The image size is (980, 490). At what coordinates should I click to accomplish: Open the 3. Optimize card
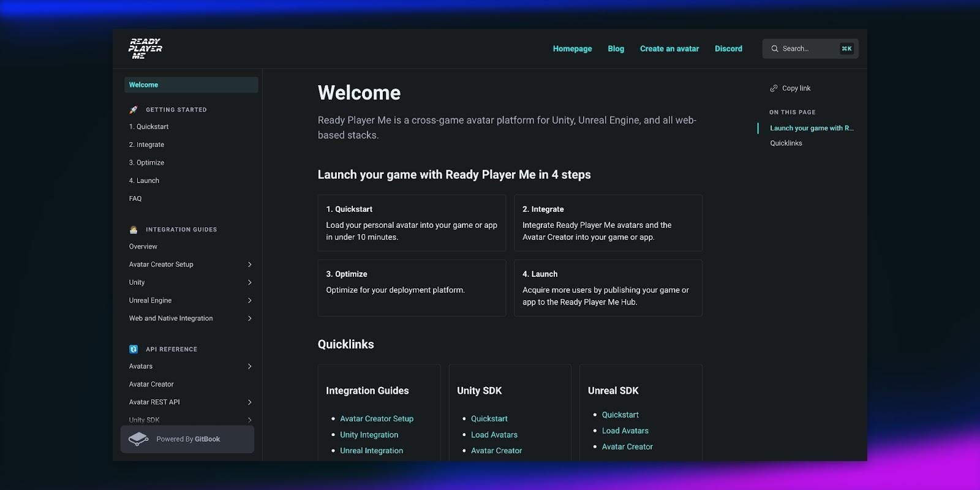(412, 288)
